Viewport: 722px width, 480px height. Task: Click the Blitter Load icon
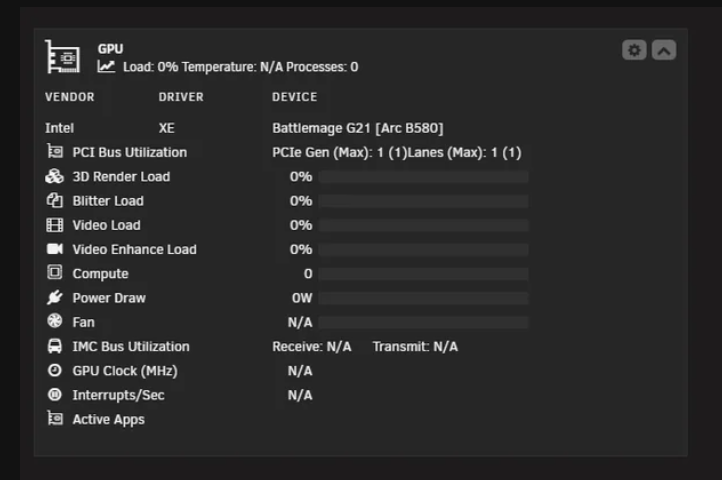[x=55, y=200]
